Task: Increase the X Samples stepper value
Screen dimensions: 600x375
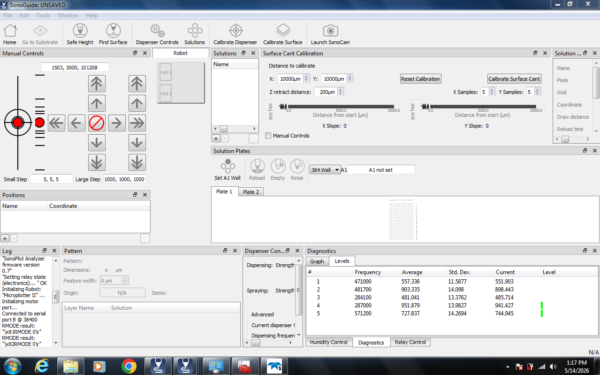Action: pyautogui.click(x=492, y=90)
